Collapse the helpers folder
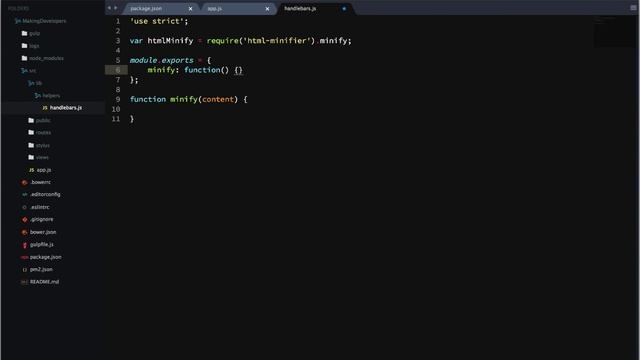The height and width of the screenshot is (360, 640). 38,96
